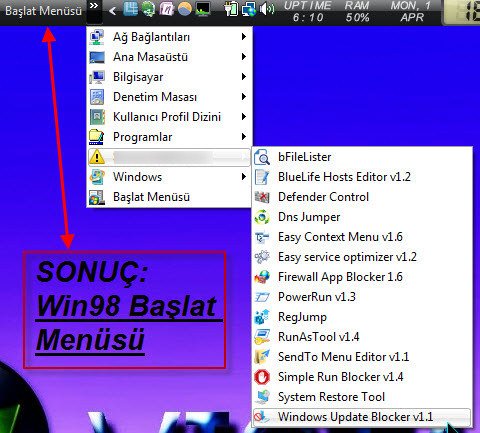
Task: Click the Kullanıcı Profil Dizini icon
Action: point(97,117)
